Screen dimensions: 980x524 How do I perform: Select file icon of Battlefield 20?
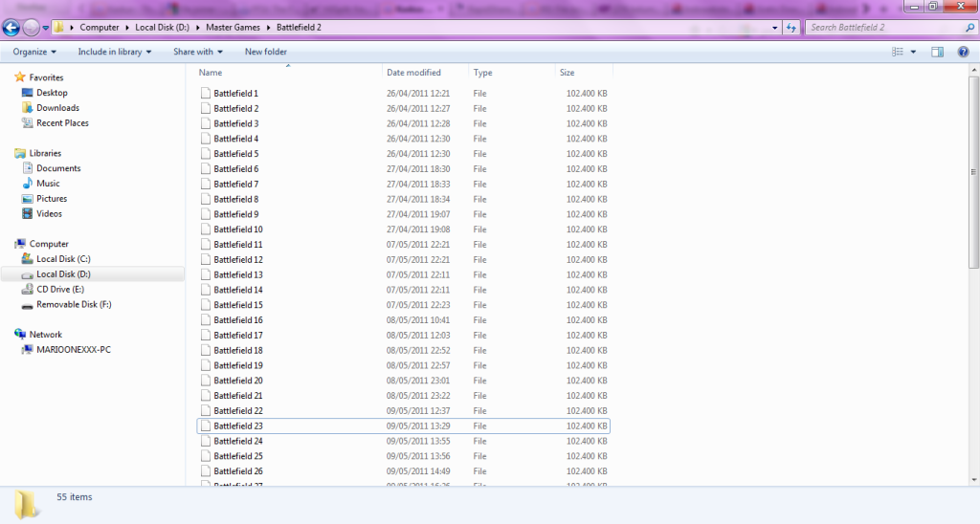click(x=205, y=381)
